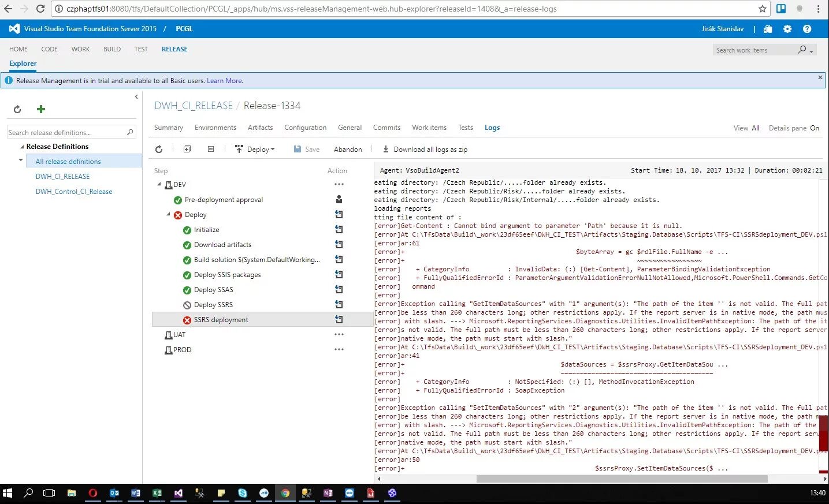The width and height of the screenshot is (829, 504).
Task: Collapse the left definitions pane
Action: pos(136,96)
